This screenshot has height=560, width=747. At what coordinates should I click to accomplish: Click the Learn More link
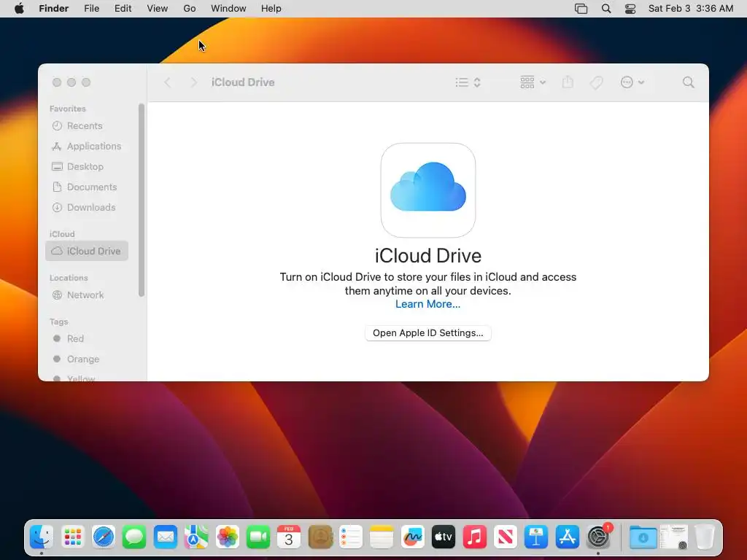click(427, 304)
